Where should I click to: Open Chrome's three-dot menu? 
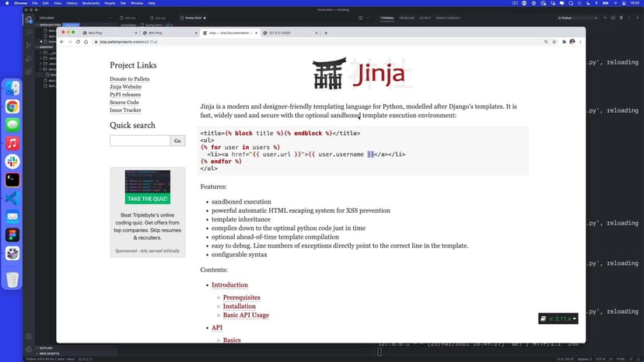(580, 42)
